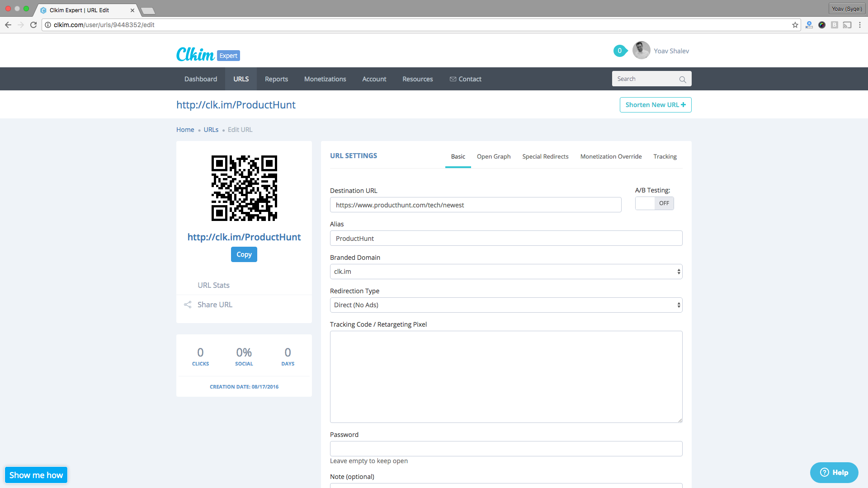Click the notification count bubble
The width and height of the screenshot is (868, 488).
pyautogui.click(x=620, y=51)
